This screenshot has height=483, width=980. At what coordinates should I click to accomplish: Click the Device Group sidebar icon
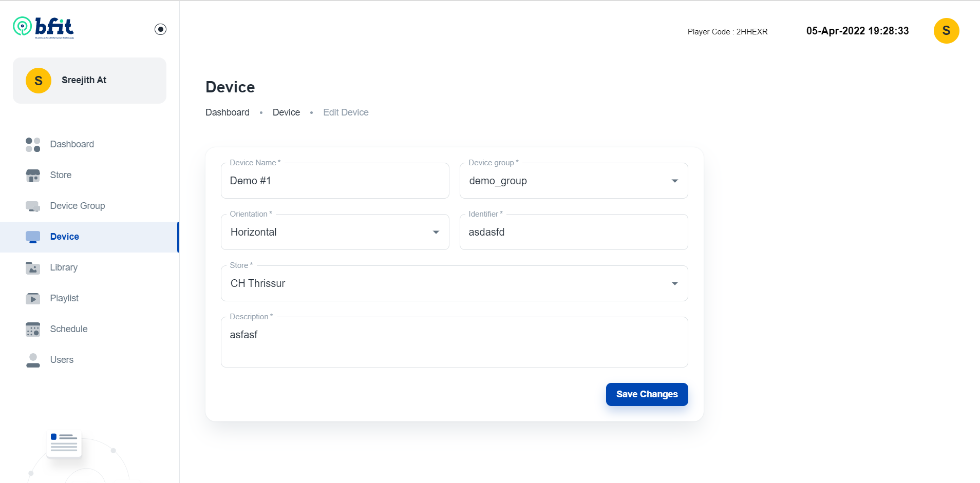(x=33, y=206)
